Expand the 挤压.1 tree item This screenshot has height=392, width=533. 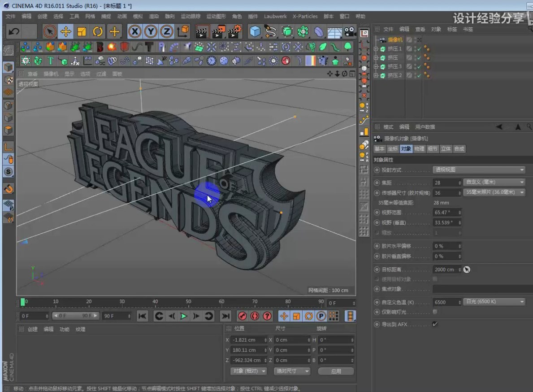[376, 49]
